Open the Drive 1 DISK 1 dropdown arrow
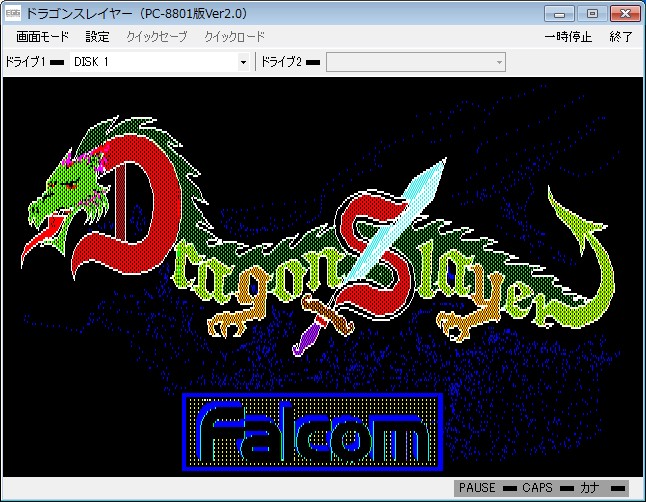646x502 pixels. coord(243,62)
